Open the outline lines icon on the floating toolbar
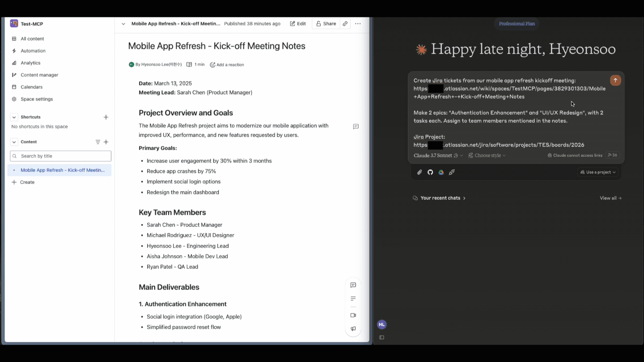 [353, 299]
